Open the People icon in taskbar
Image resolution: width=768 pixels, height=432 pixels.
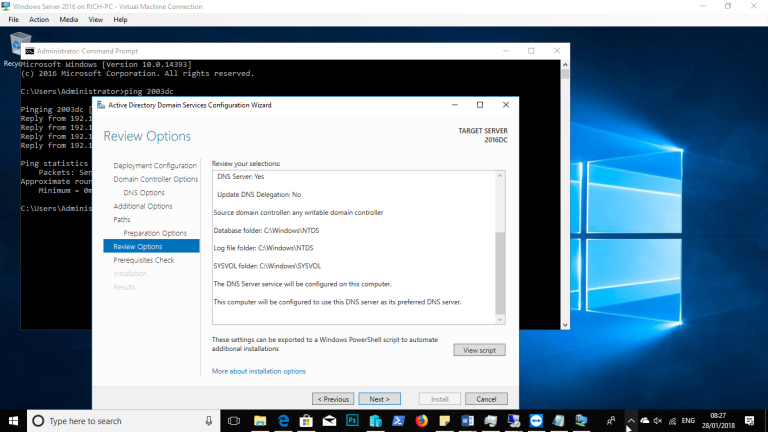pyautogui.click(x=611, y=421)
